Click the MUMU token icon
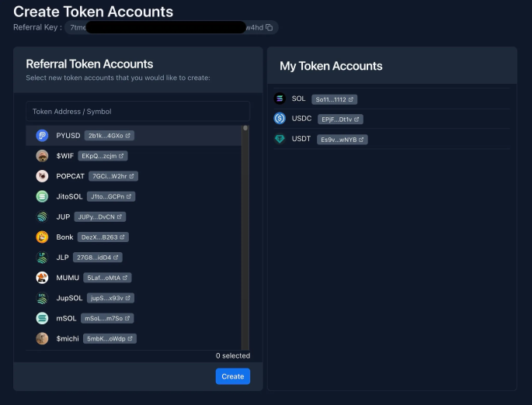The width and height of the screenshot is (532, 405). click(x=42, y=277)
